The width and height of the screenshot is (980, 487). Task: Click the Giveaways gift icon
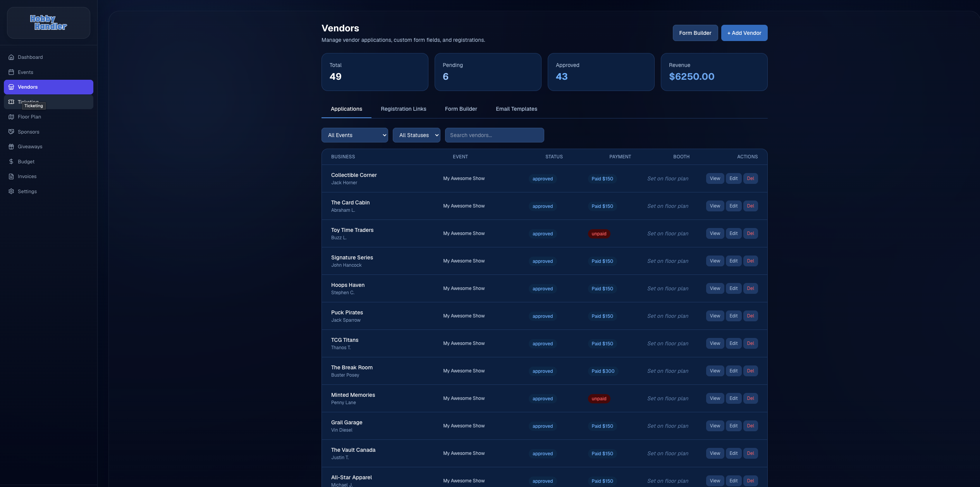[x=11, y=147]
